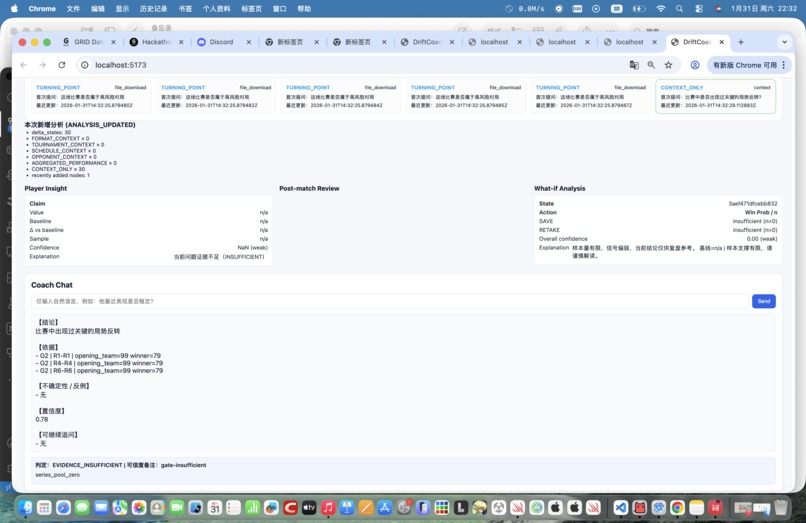Click the Post-match Review heading
This screenshot has height=523, width=806.
[309, 189]
